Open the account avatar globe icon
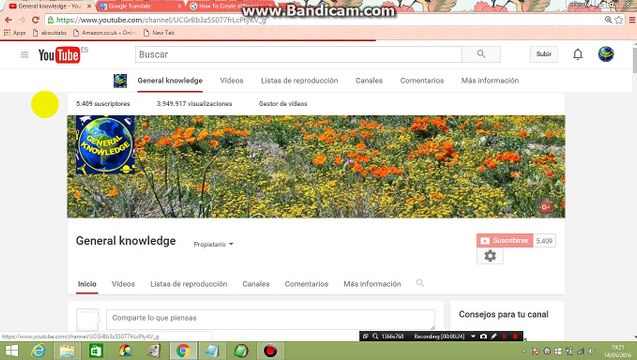 click(606, 54)
